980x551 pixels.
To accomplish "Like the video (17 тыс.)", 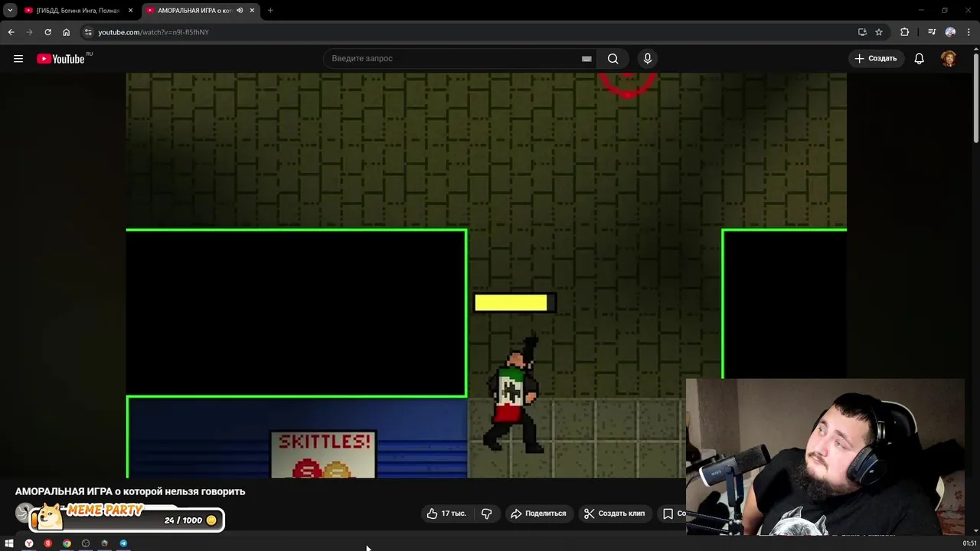I will point(446,514).
